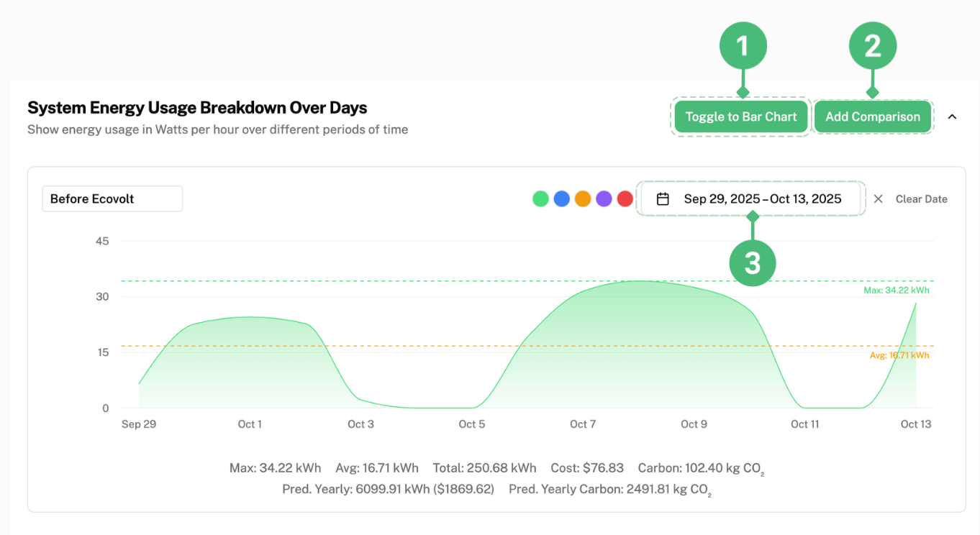Select the purple color swatch
Viewport: 980px width, 535px height.
604,199
